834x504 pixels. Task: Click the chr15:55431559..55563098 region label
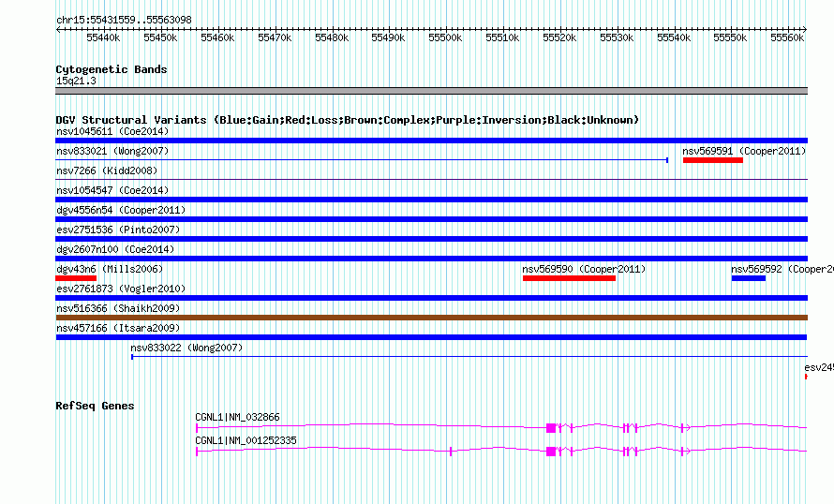coord(124,20)
